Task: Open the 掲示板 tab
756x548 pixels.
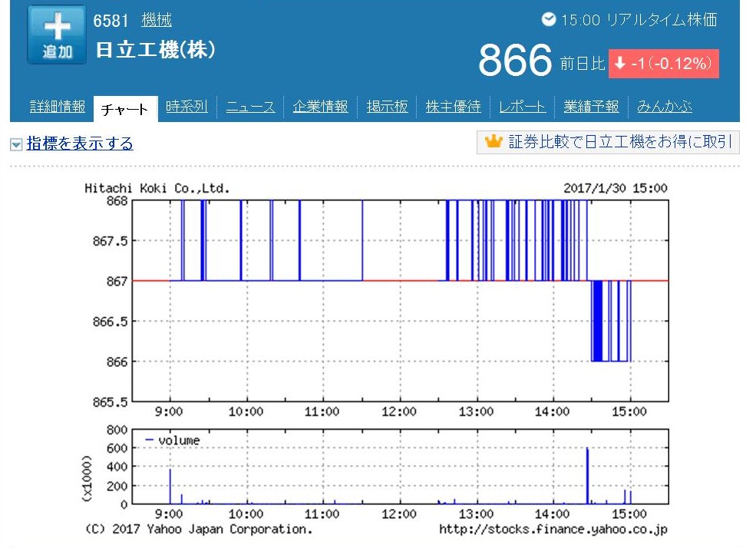Action: pos(387,107)
